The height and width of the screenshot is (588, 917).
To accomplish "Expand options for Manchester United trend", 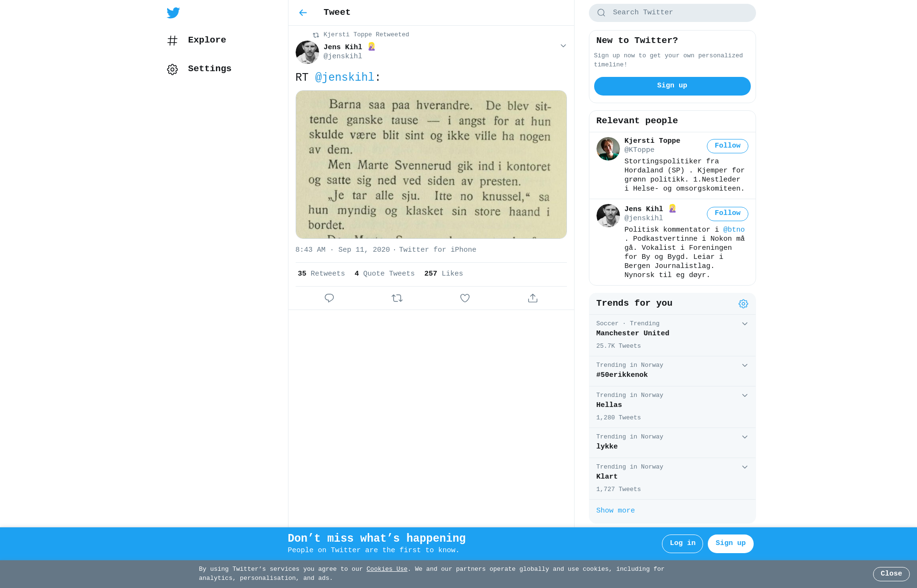I will [745, 324].
